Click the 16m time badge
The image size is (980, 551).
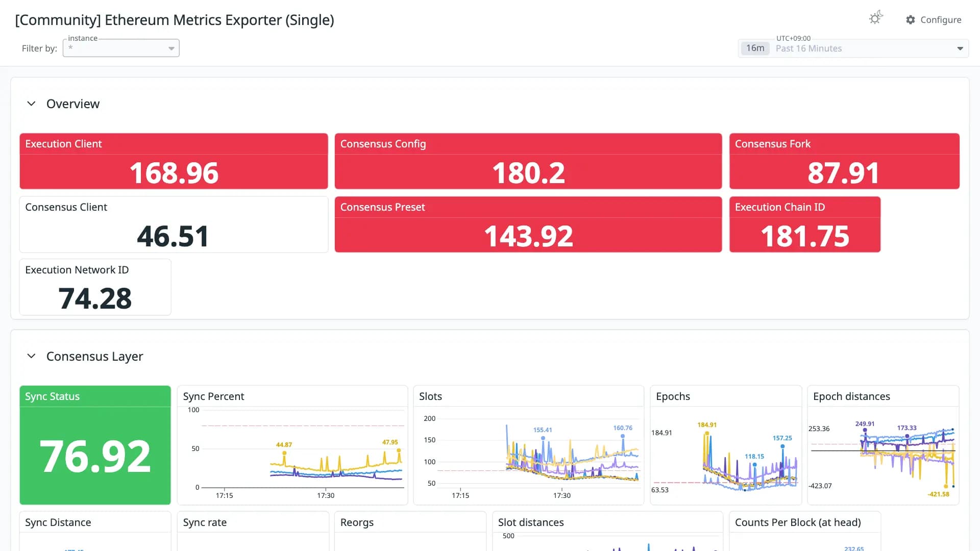point(755,48)
